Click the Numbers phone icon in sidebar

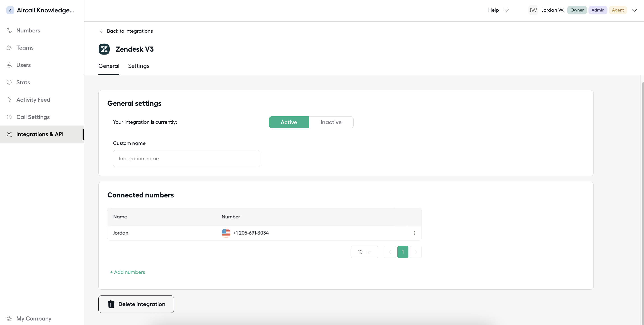[x=9, y=30]
